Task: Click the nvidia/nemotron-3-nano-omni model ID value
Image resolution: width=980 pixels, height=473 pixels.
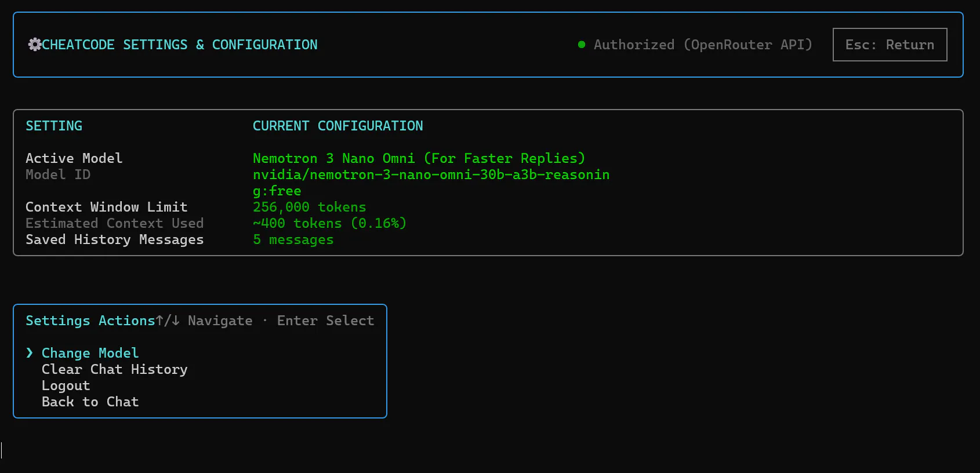Action: pos(431,183)
